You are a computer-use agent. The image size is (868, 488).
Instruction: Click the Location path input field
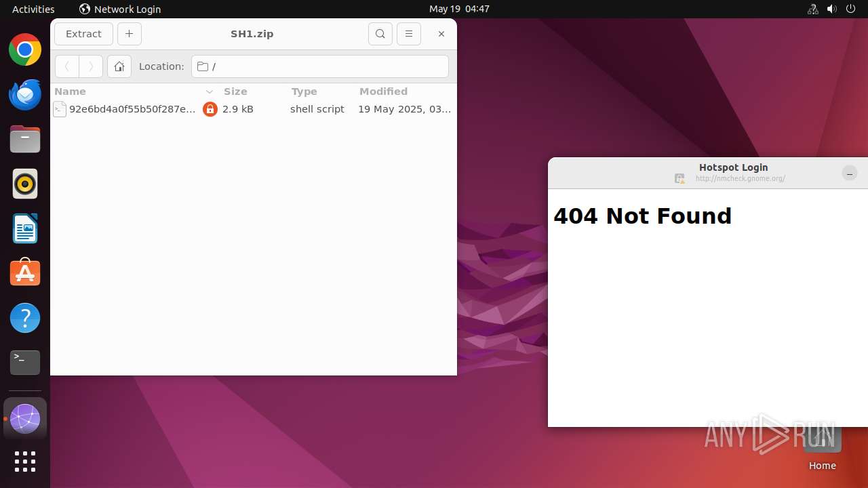(x=320, y=66)
